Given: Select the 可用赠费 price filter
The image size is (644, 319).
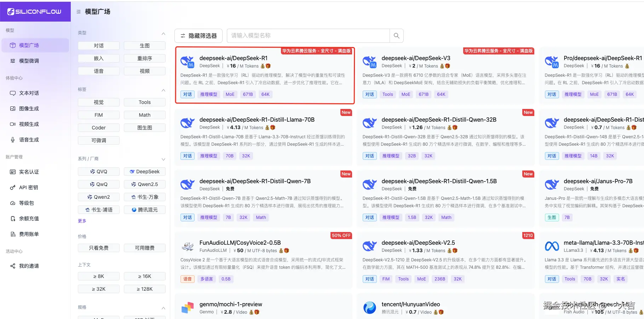Looking at the screenshot, I should (x=145, y=248).
